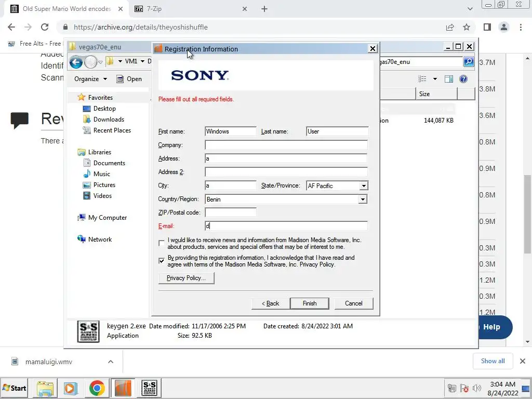Open the Explorer help question mark icon
The width and height of the screenshot is (532, 399).
click(x=463, y=79)
